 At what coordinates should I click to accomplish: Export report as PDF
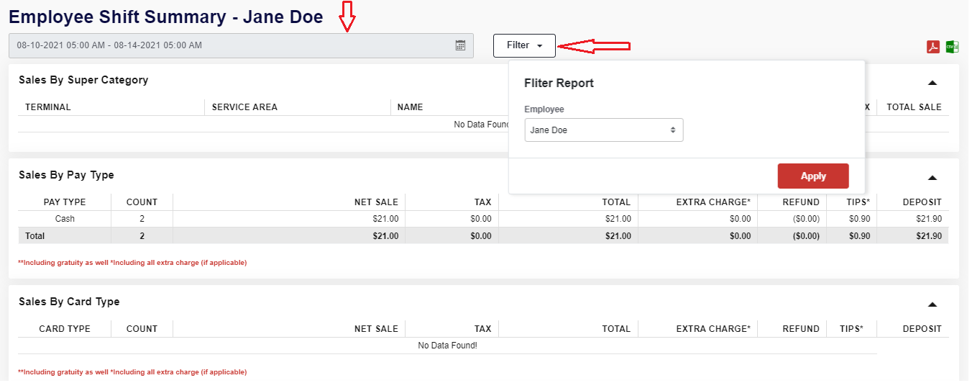pos(933,47)
